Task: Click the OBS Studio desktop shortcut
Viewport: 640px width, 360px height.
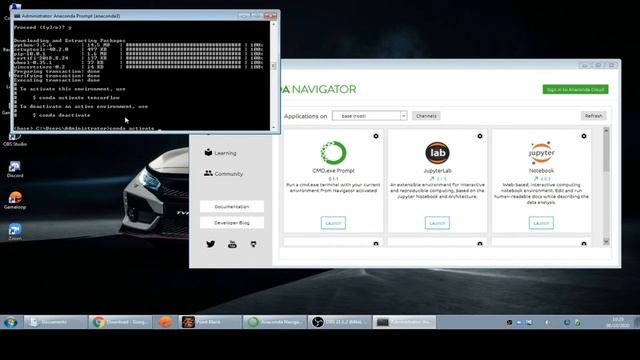Action: point(15,139)
